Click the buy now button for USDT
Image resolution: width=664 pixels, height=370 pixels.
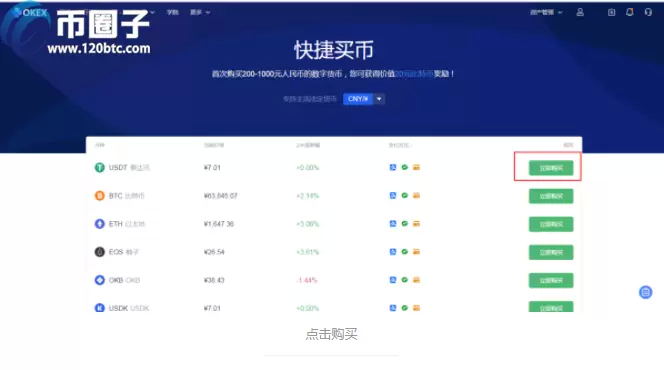pyautogui.click(x=551, y=168)
